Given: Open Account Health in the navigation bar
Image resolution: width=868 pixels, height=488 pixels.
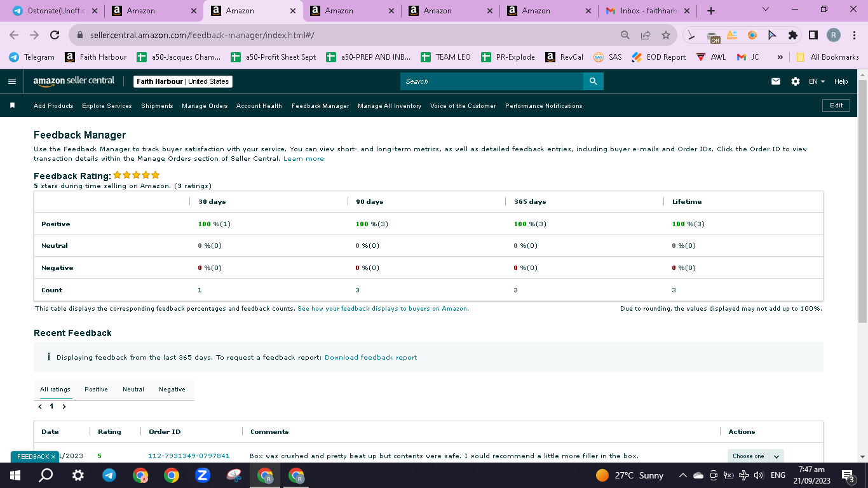Looking at the screenshot, I should click(259, 106).
